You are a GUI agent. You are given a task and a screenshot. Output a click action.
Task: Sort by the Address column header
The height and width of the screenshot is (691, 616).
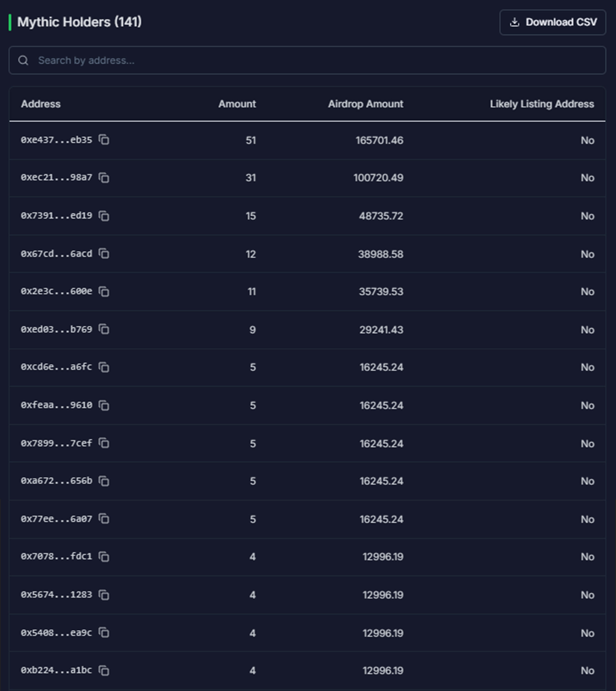(41, 104)
